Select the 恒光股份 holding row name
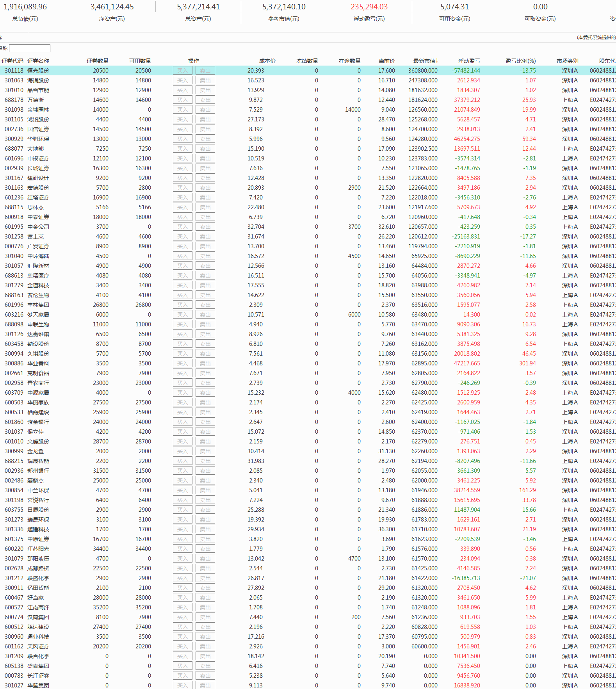 38,71
